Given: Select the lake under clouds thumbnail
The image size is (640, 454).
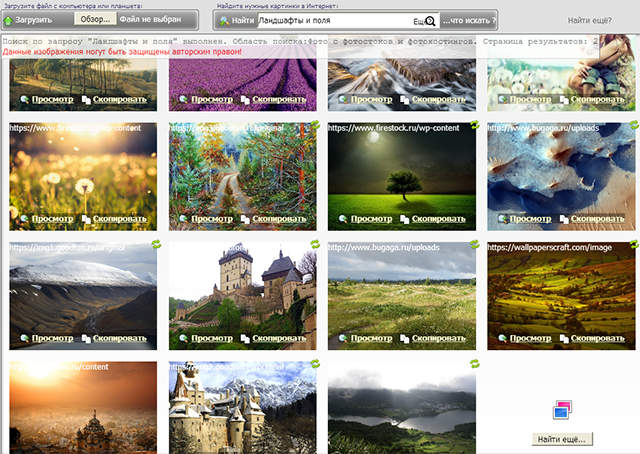Looking at the screenshot, I should click(x=402, y=407).
